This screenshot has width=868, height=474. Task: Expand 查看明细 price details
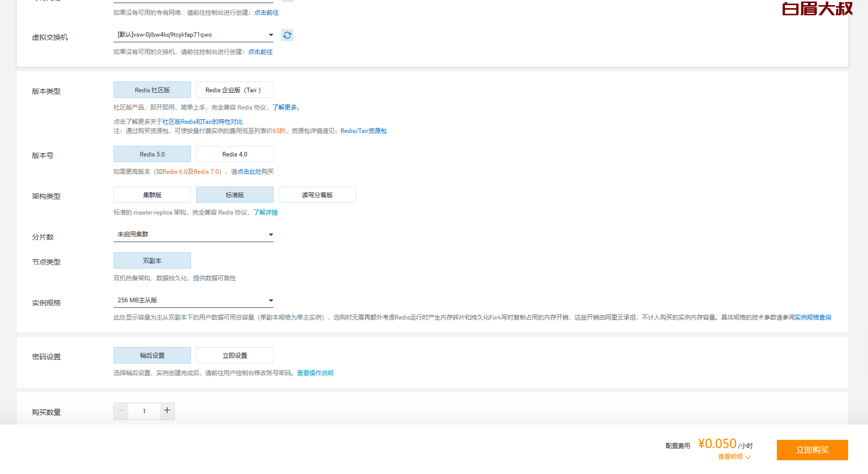click(x=734, y=457)
